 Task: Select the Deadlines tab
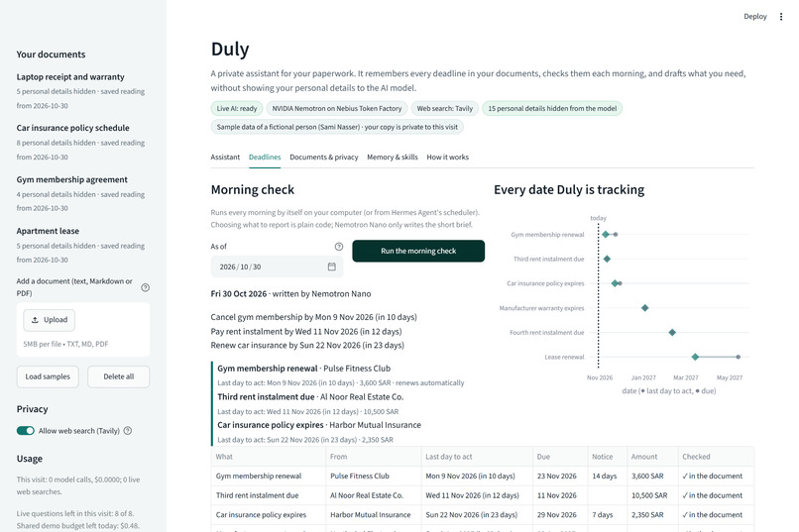(x=265, y=158)
